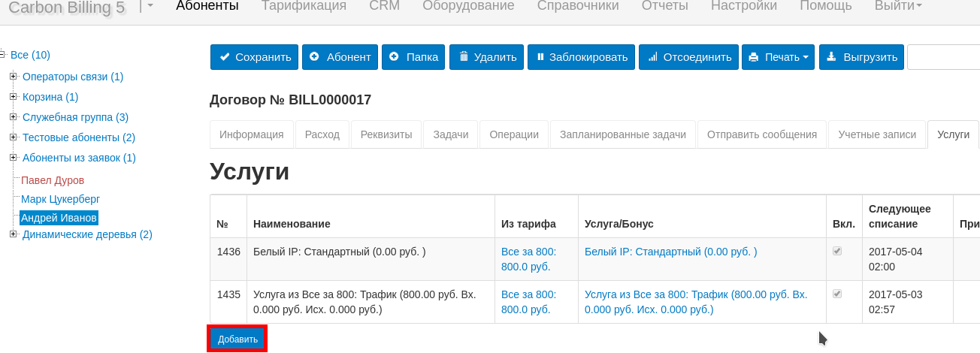Open the Печать dropdown
The width and height of the screenshot is (980, 353).
coord(778,57)
